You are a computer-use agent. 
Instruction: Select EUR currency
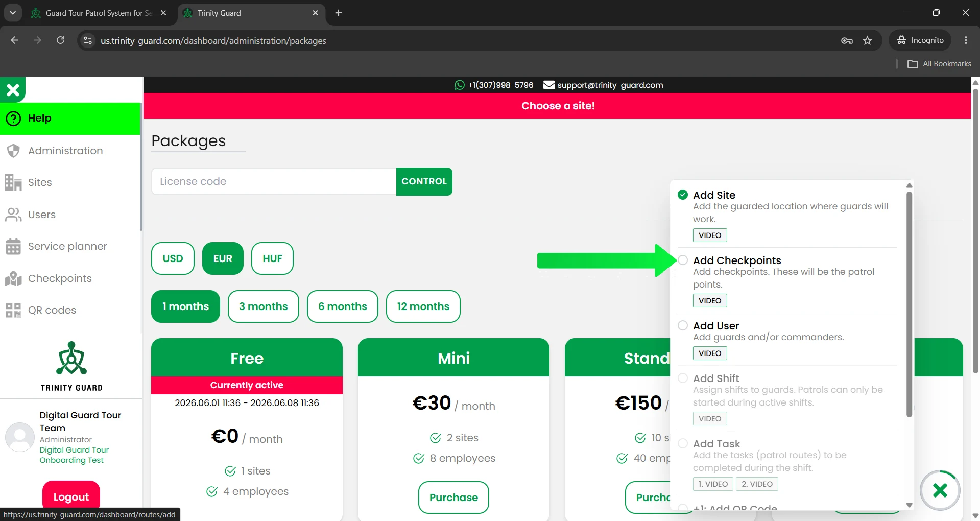coord(223,258)
